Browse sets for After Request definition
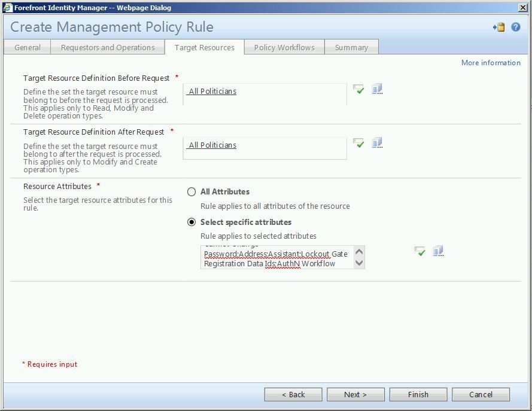532x411 pixels. [377, 143]
